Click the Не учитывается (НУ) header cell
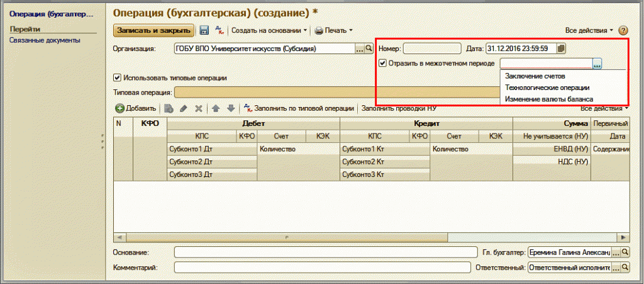 [552, 136]
